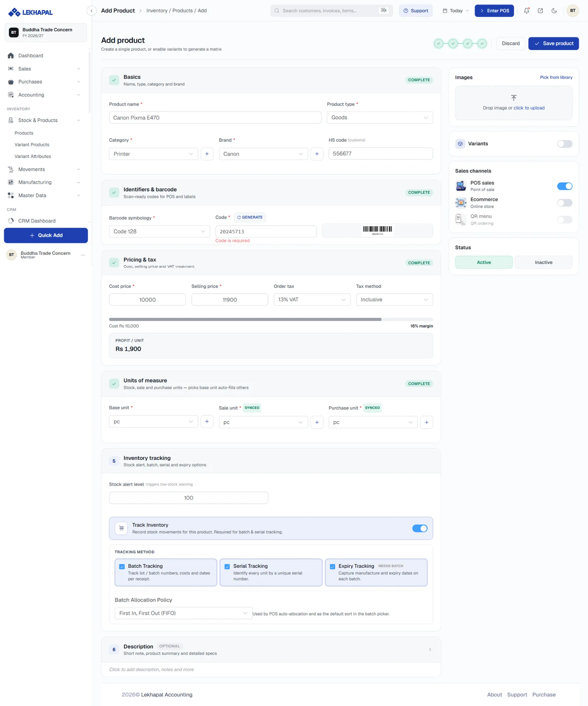Click Product name input field
The image size is (588, 706).
pos(215,118)
